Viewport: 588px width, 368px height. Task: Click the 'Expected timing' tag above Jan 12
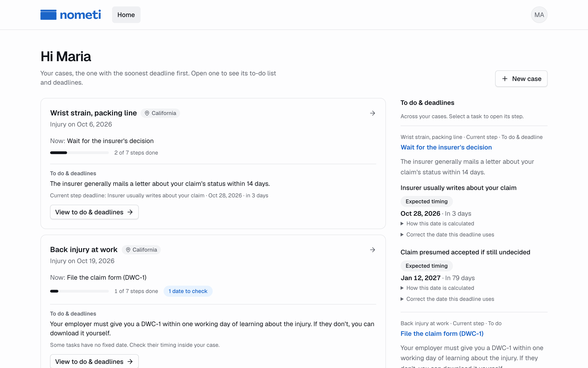(x=427, y=266)
